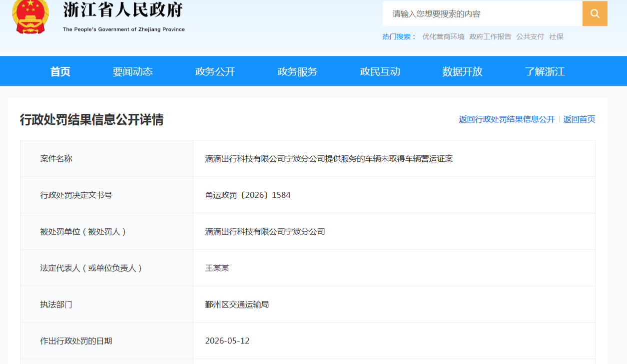Click the 作出行政处罚的日期 label
Screen dimensions: 627x364
[76, 341]
